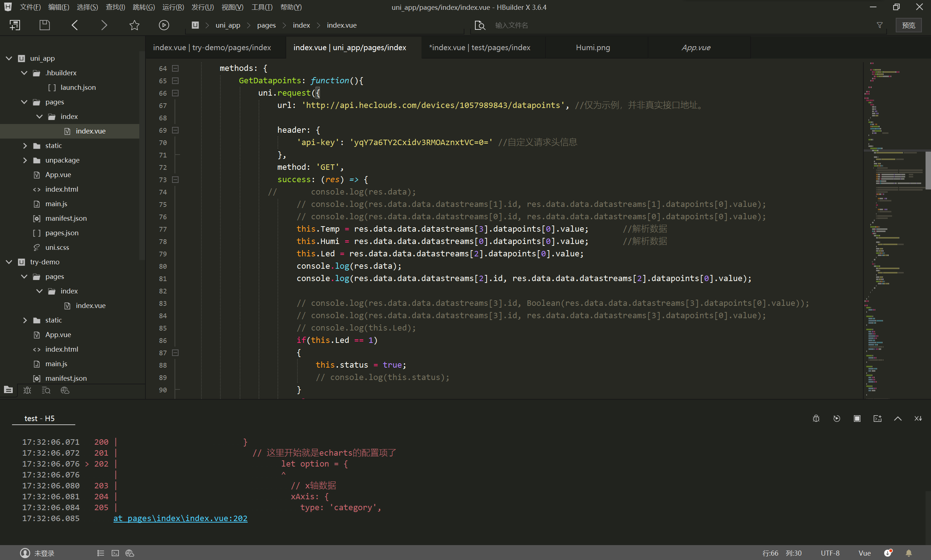The image size is (931, 560).
Task: Switch to the Humi.png tab
Action: (x=592, y=48)
